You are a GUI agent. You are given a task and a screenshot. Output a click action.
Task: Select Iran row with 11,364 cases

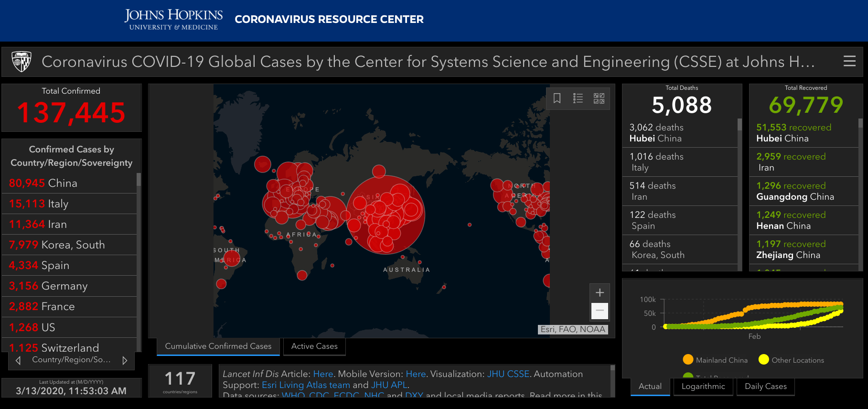pyautogui.click(x=69, y=224)
